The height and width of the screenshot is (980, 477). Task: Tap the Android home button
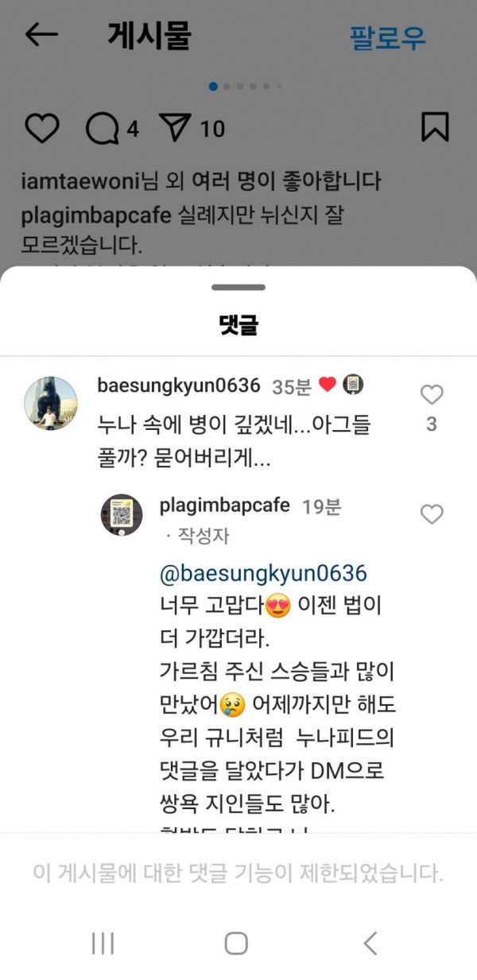(x=236, y=943)
